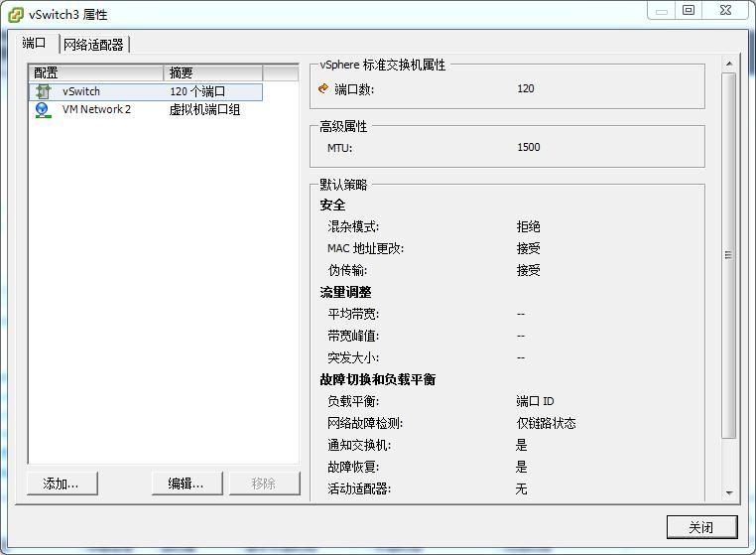
Task: Click the 故障切换和负载平衡 heading
Action: coord(378,380)
